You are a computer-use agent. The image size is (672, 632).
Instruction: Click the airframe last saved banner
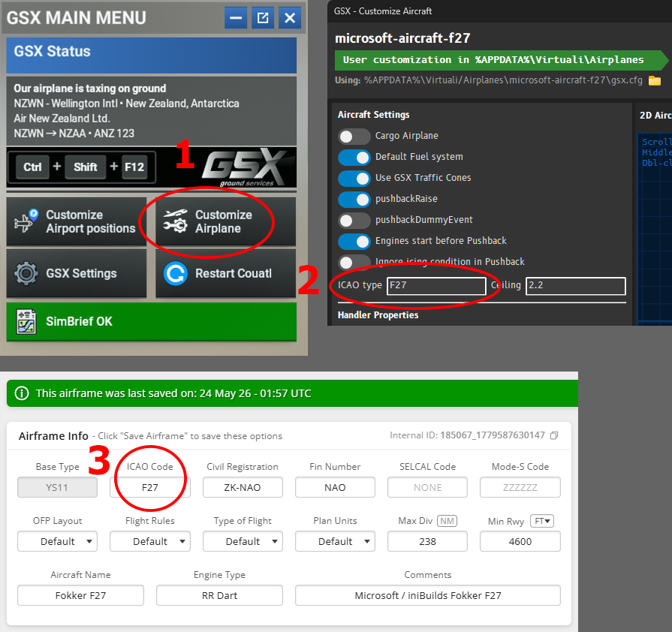(x=292, y=393)
